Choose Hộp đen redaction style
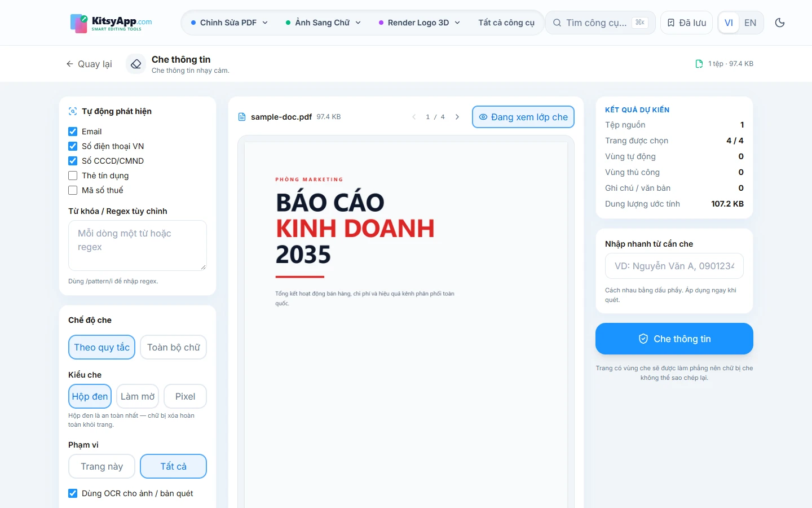812x508 pixels. coord(90,396)
